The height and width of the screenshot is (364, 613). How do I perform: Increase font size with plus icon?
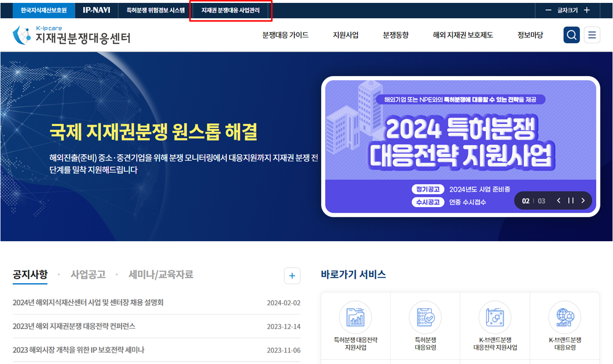click(x=587, y=10)
